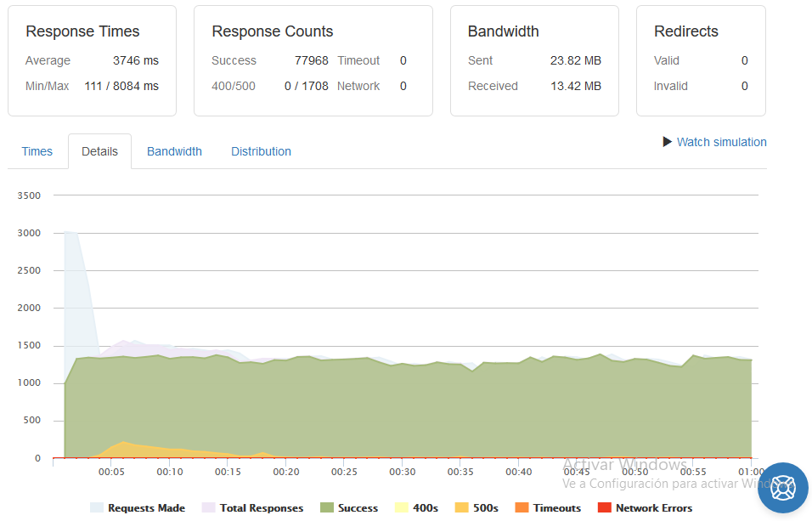Click the 00:40 x-axis time label
The height and width of the screenshot is (521, 812).
(x=519, y=472)
